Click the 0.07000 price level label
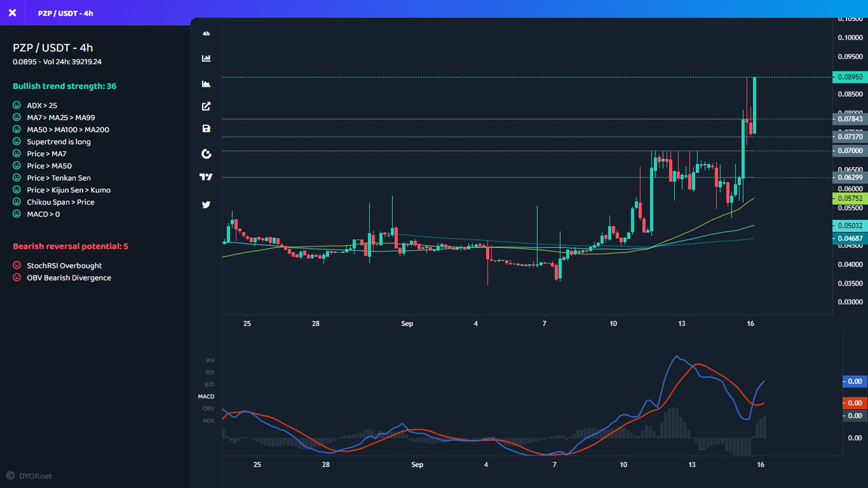868x488 pixels. pos(849,150)
